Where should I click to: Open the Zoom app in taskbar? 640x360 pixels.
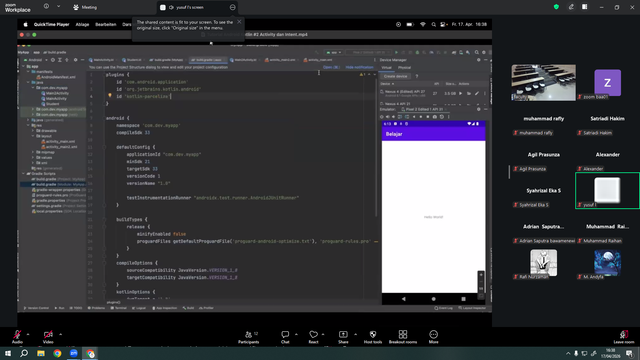click(x=73, y=353)
